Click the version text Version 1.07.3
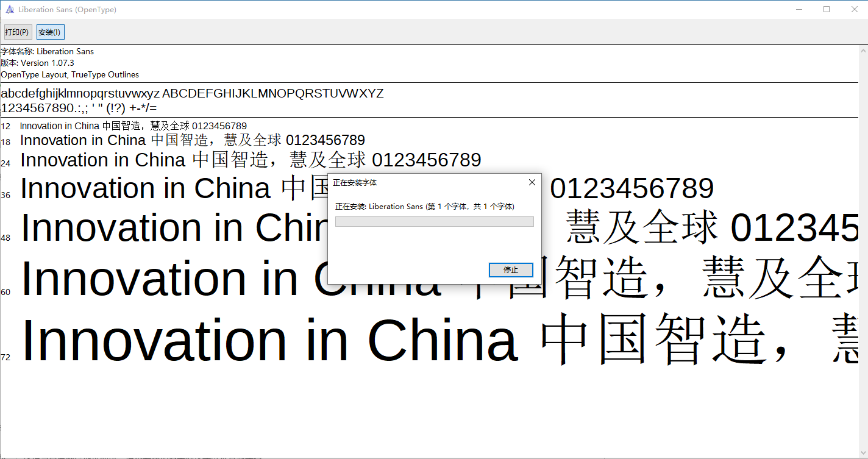The height and width of the screenshot is (459, 868). (x=48, y=63)
